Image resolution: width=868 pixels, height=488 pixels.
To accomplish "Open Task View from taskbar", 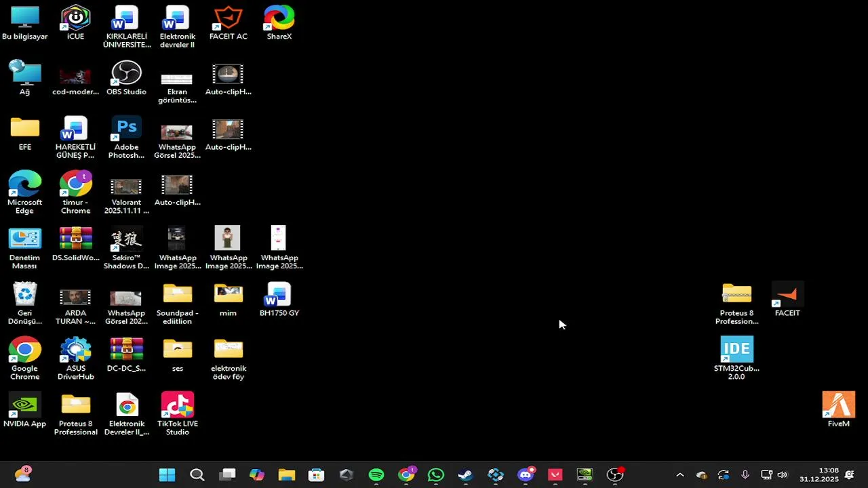I will tap(227, 475).
